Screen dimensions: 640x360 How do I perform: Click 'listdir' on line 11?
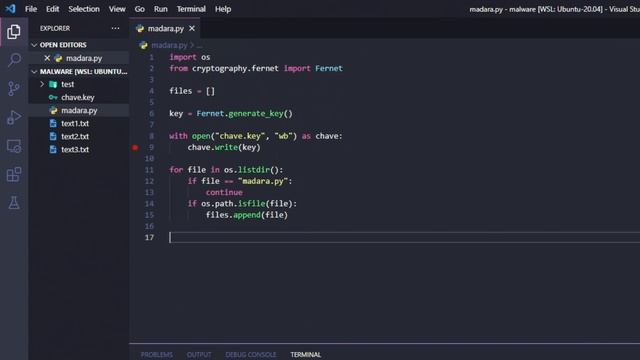click(x=254, y=170)
